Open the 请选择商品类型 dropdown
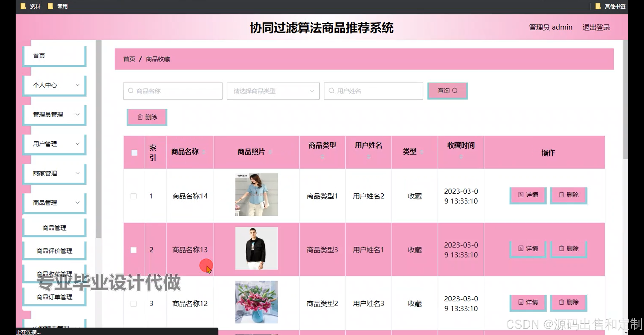644x335 pixels. click(x=273, y=91)
